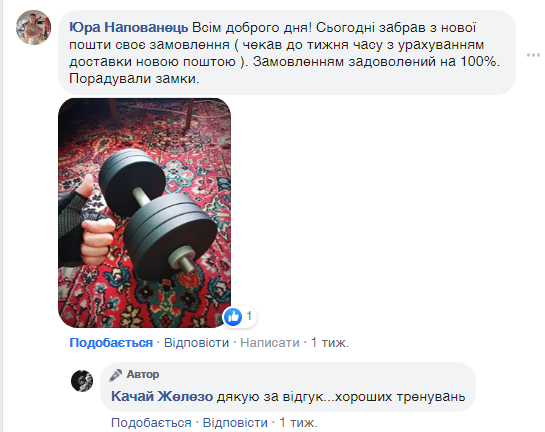Click Подобається under the author's reply

pyautogui.click(x=151, y=423)
